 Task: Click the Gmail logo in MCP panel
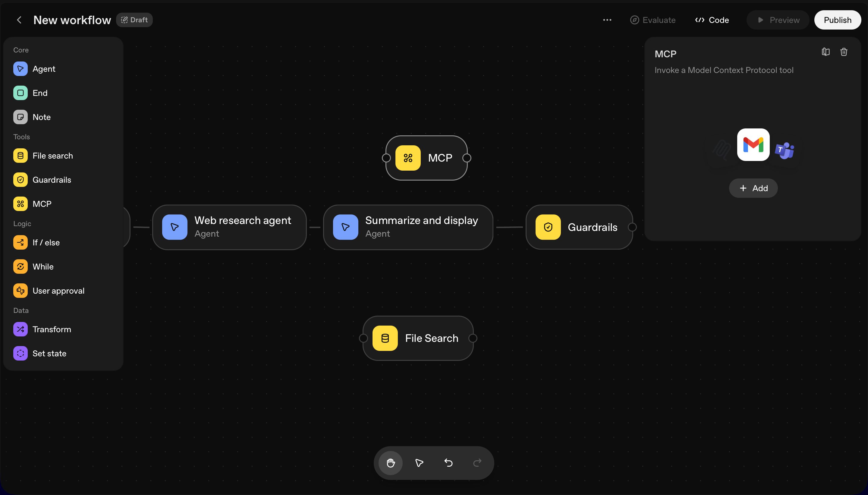(753, 145)
